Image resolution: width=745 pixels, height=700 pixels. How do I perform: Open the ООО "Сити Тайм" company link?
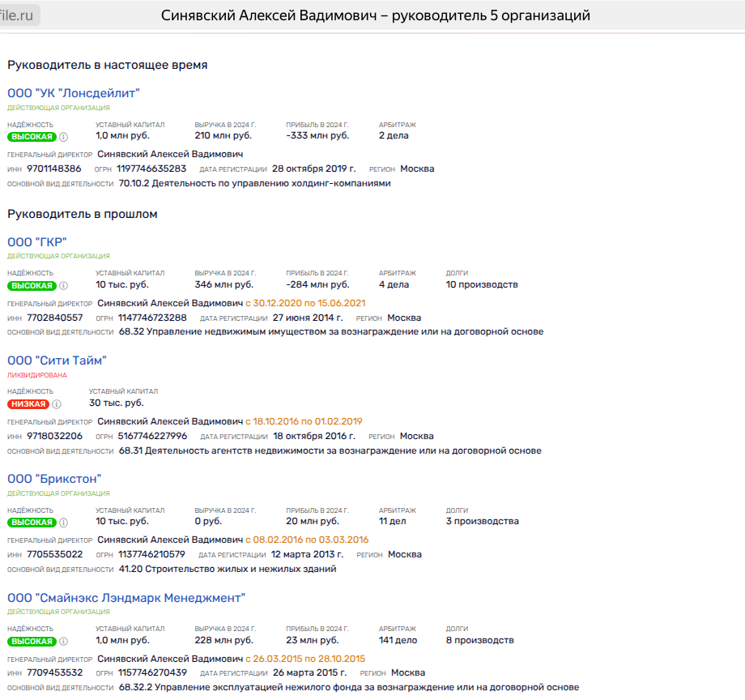(x=57, y=361)
